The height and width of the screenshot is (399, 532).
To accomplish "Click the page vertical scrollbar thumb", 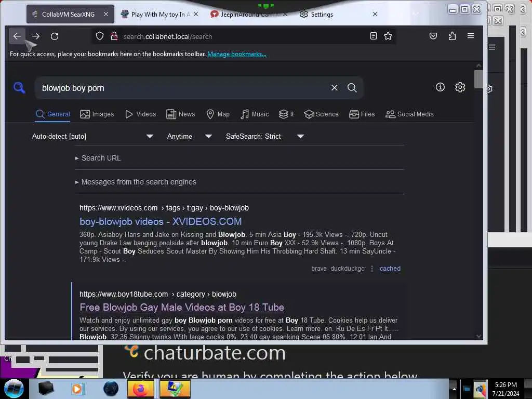I will click(478, 79).
